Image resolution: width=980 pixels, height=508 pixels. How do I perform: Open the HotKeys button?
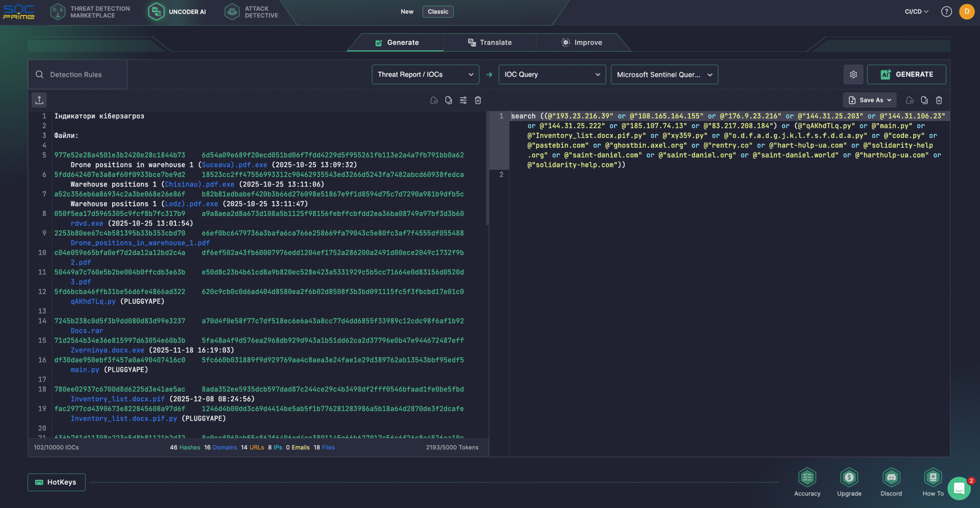(56, 482)
